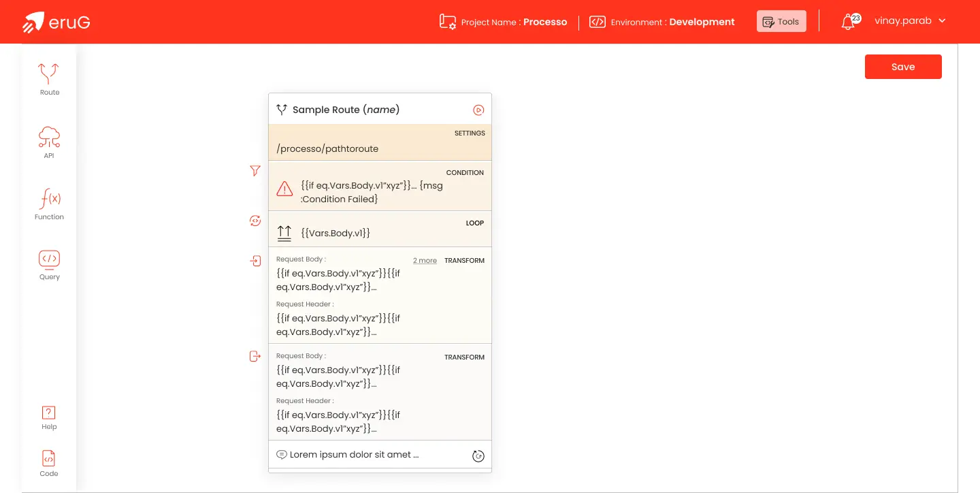Image resolution: width=980 pixels, height=493 pixels.
Task: Click the /processo/pathtoroute settings field
Action: (327, 148)
